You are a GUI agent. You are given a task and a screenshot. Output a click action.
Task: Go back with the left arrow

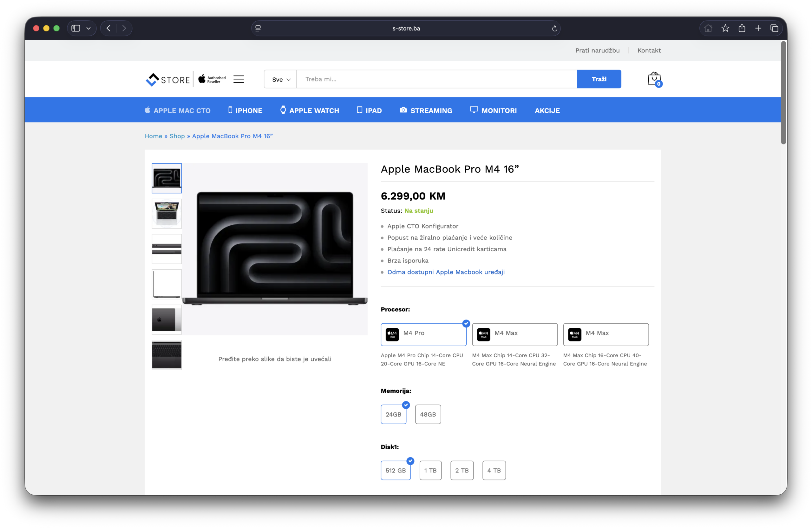pos(108,28)
